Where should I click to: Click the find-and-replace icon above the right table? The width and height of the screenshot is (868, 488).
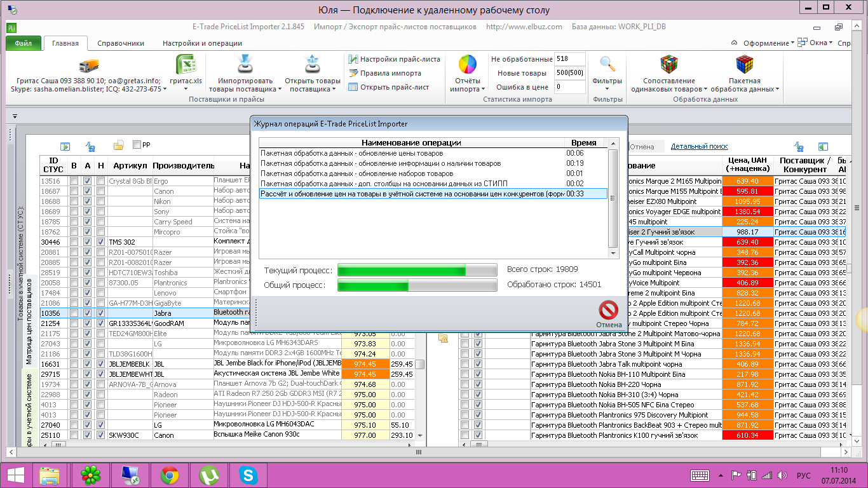click(x=799, y=146)
